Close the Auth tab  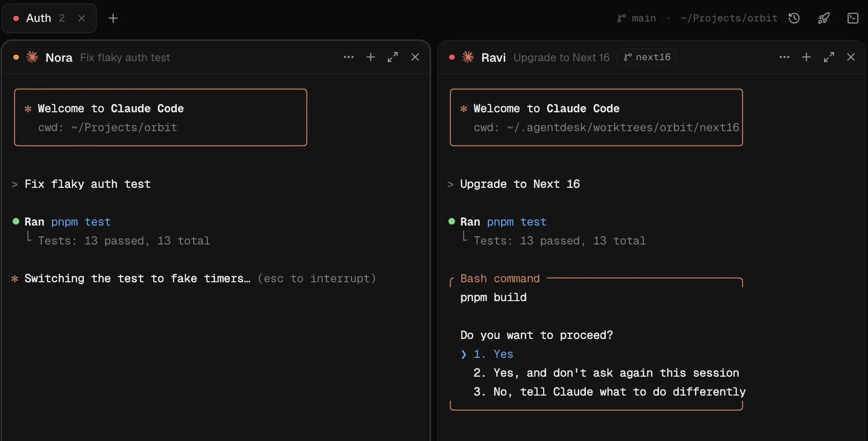tap(81, 18)
